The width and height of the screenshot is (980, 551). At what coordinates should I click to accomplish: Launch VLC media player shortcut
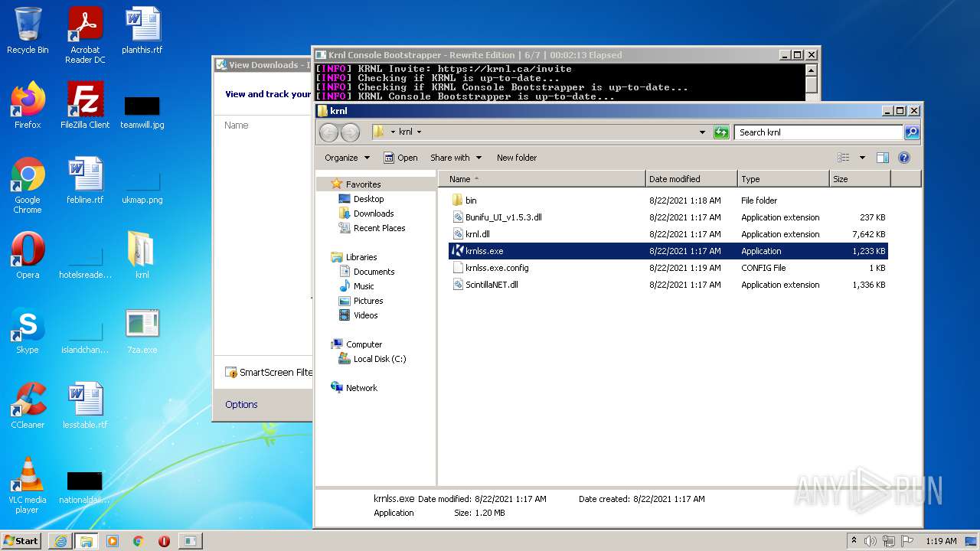28,485
